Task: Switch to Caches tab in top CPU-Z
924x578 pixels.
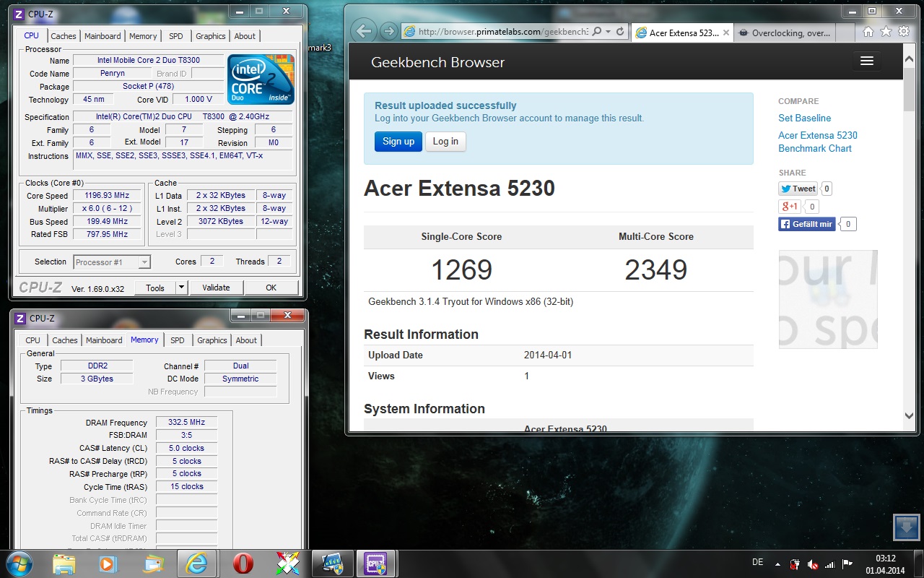Action: pos(64,36)
